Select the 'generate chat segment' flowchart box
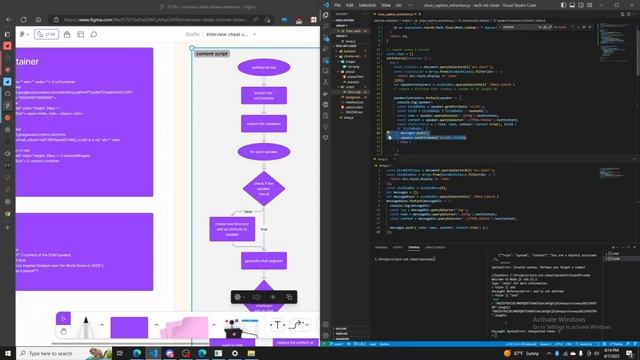640x360 pixels. pos(264,261)
